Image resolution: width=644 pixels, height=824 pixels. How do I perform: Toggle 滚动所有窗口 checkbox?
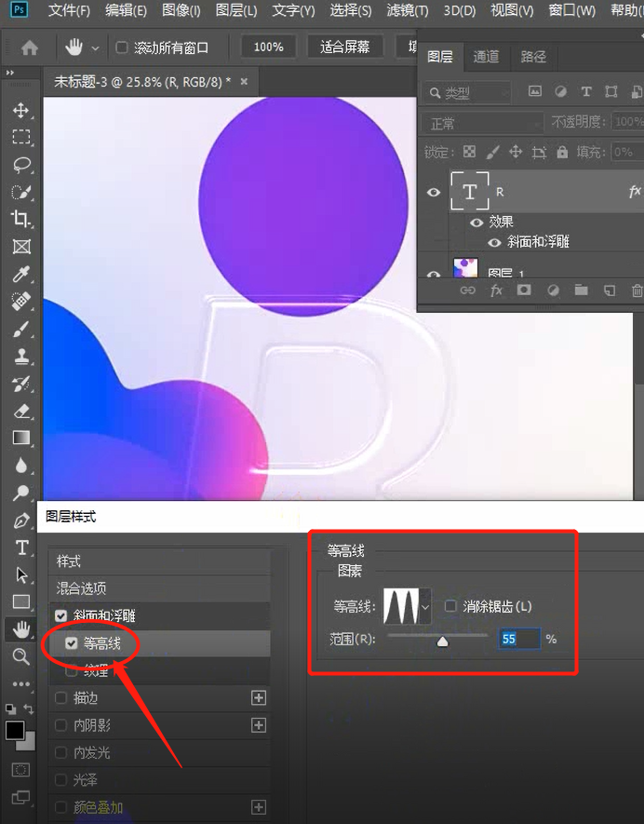point(121,47)
